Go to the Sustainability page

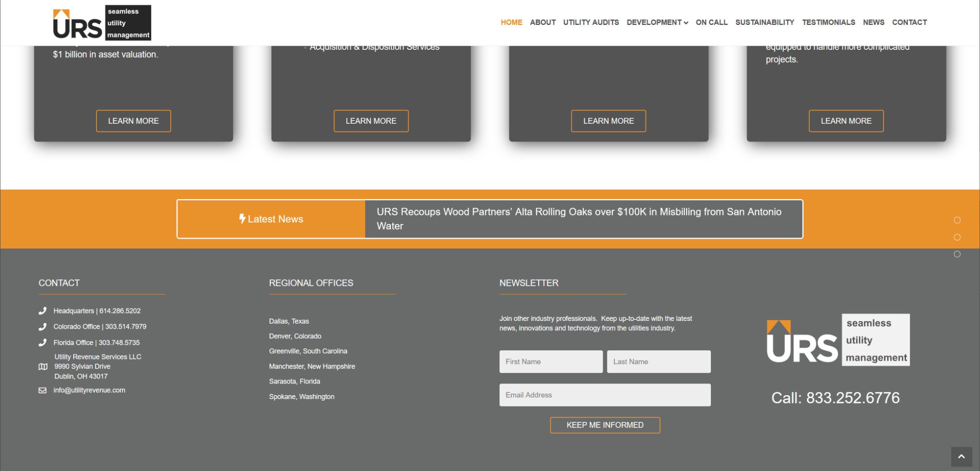click(764, 23)
